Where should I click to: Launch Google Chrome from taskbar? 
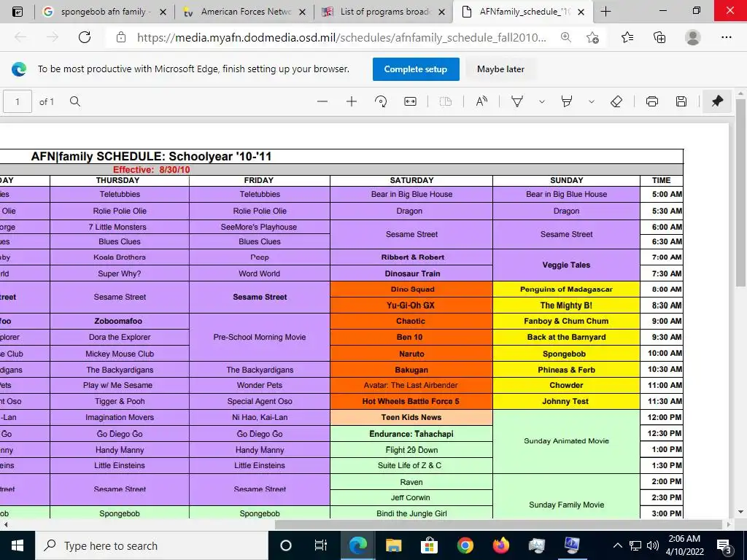coord(465,545)
